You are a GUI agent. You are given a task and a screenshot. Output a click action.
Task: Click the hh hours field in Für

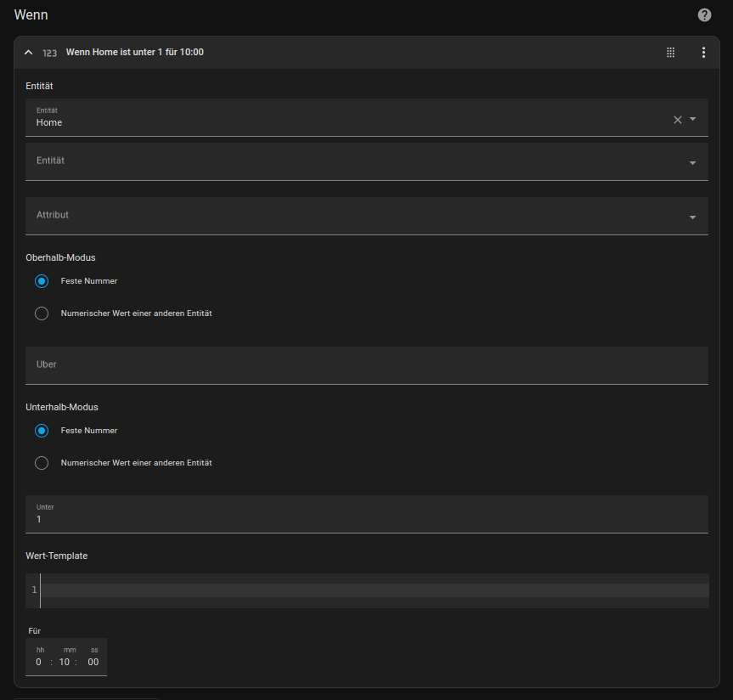pos(39,662)
